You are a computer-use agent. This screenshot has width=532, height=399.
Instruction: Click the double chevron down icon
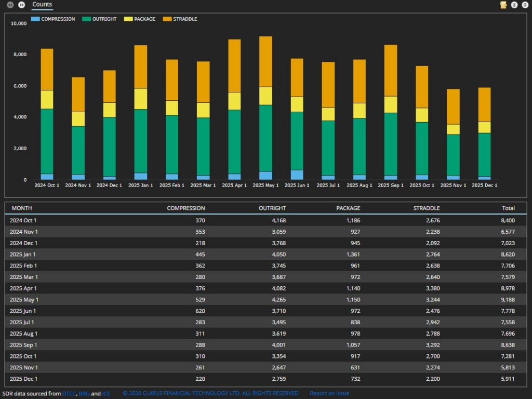point(514,5)
